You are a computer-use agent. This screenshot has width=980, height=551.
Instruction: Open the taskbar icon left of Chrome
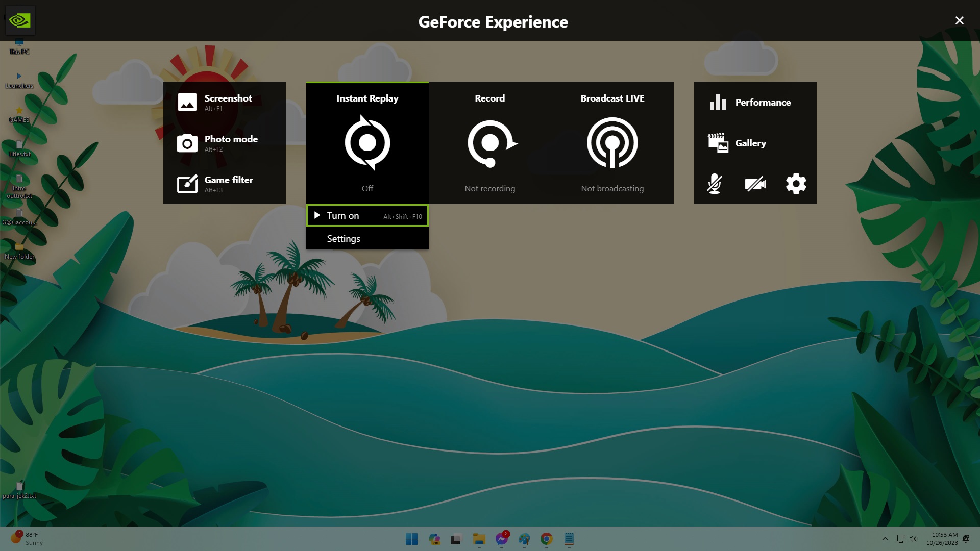pyautogui.click(x=524, y=539)
